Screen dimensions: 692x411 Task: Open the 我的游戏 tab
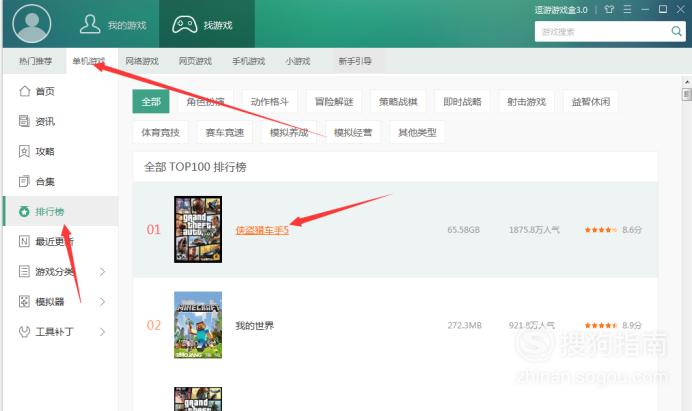click(113, 24)
